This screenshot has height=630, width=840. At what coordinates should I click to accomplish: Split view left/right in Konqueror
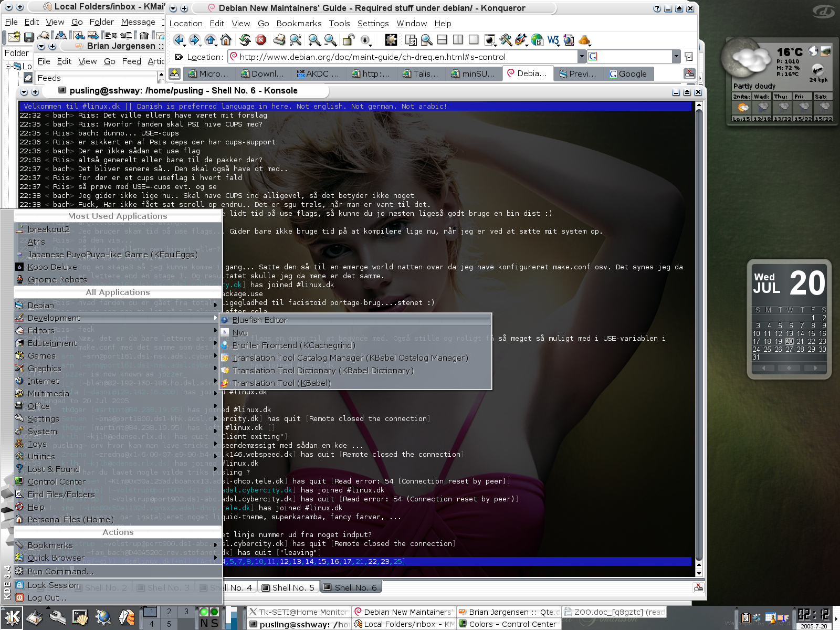pos(458,40)
